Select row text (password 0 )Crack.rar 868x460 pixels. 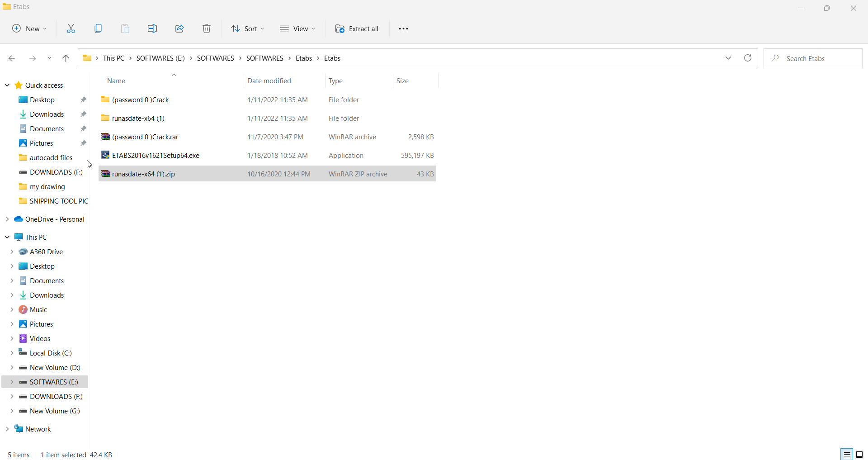[x=145, y=137]
